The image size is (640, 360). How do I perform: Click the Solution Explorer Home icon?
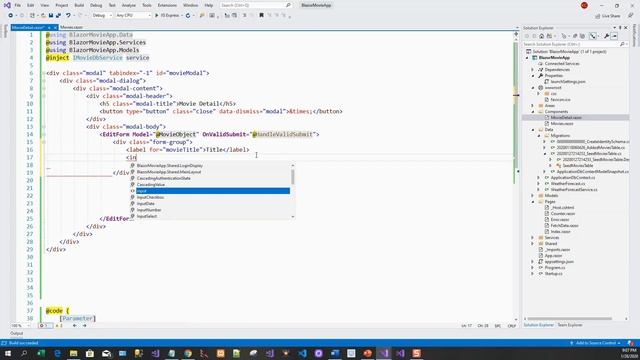542,36
